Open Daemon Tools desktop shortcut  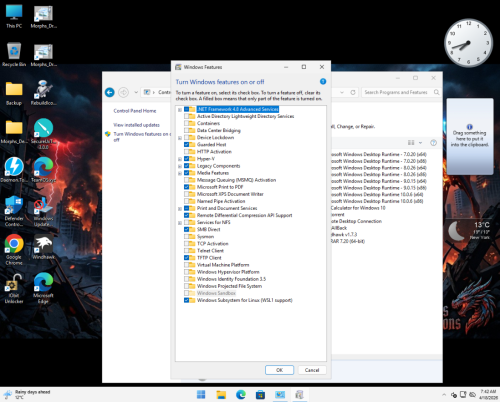14,170
